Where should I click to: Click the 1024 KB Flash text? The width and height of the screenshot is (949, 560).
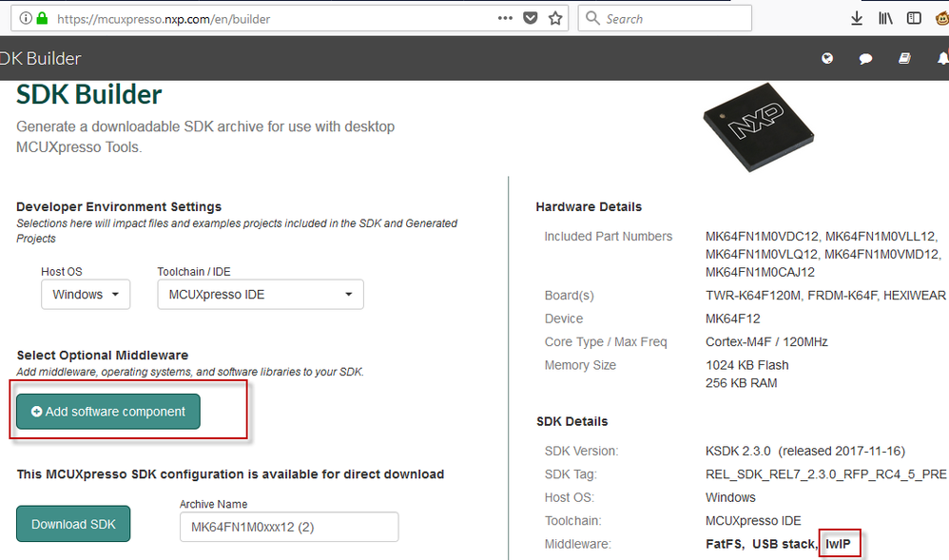point(746,365)
